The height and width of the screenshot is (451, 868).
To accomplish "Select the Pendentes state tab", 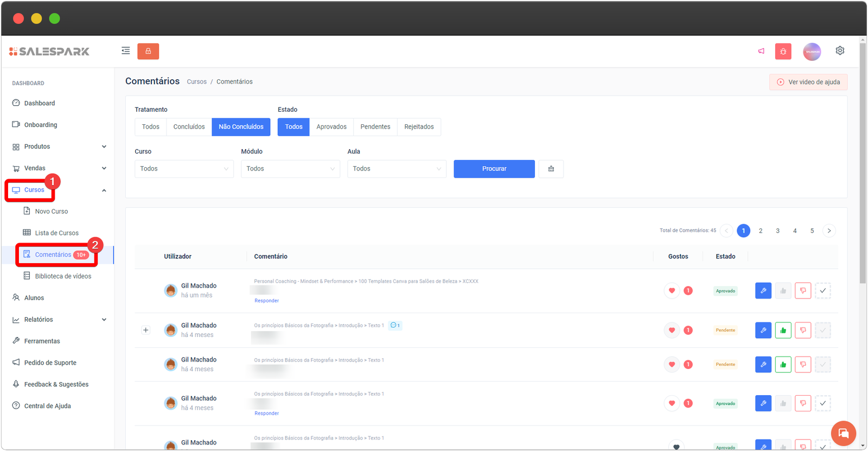I will tap(375, 127).
